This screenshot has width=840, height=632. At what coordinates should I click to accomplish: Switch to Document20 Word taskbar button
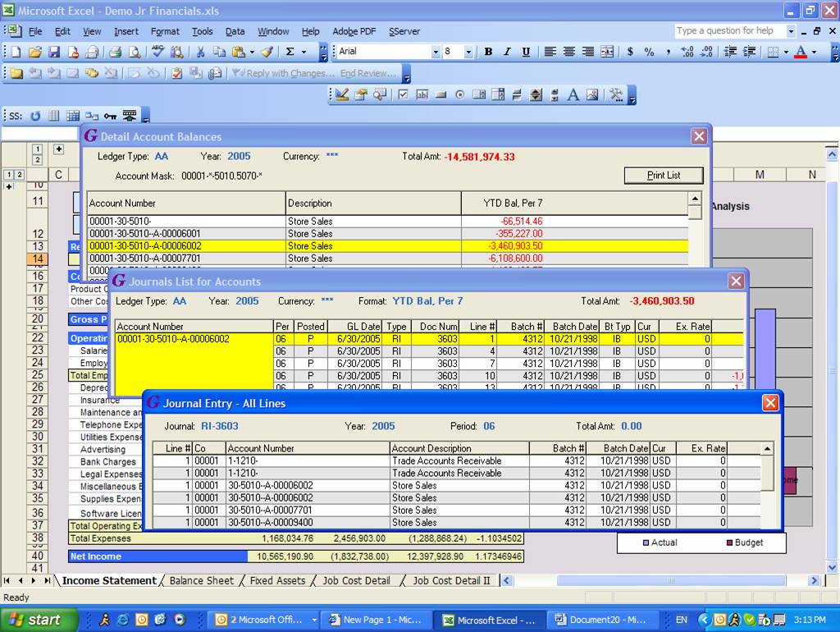[x=601, y=620]
